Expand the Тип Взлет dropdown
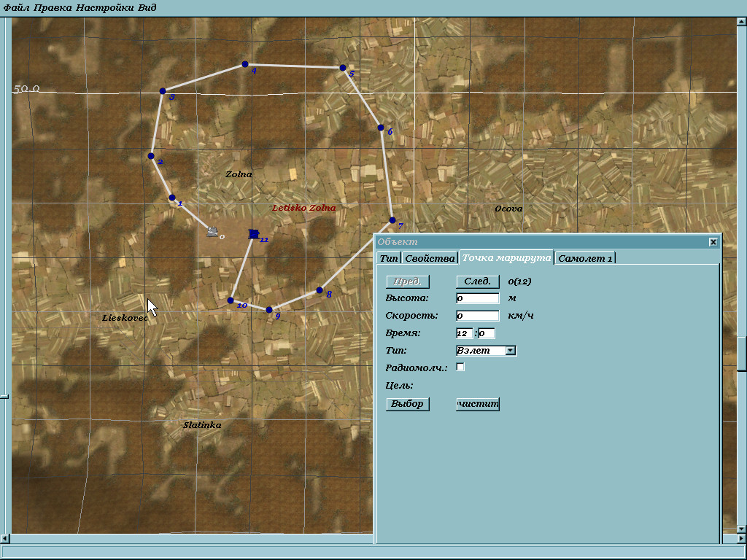Screen dimensions: 747x560 (510, 351)
